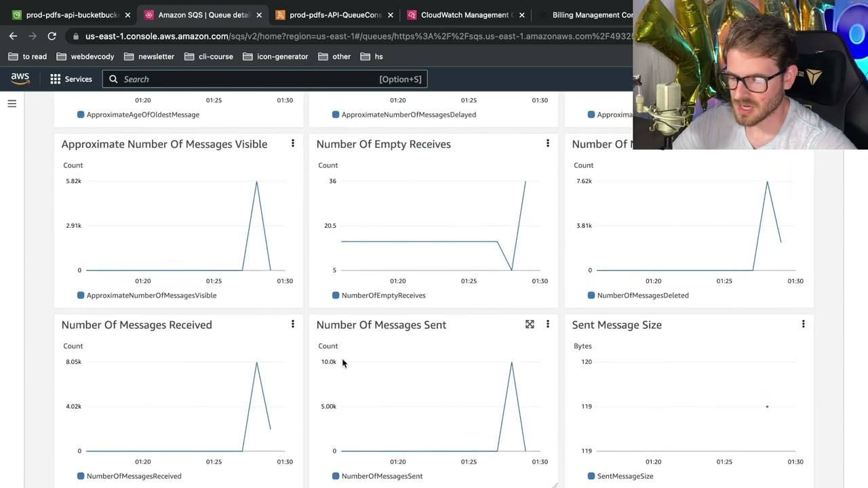Open the AWS side navigation hamburger menu
The height and width of the screenshot is (488, 868).
(x=12, y=104)
